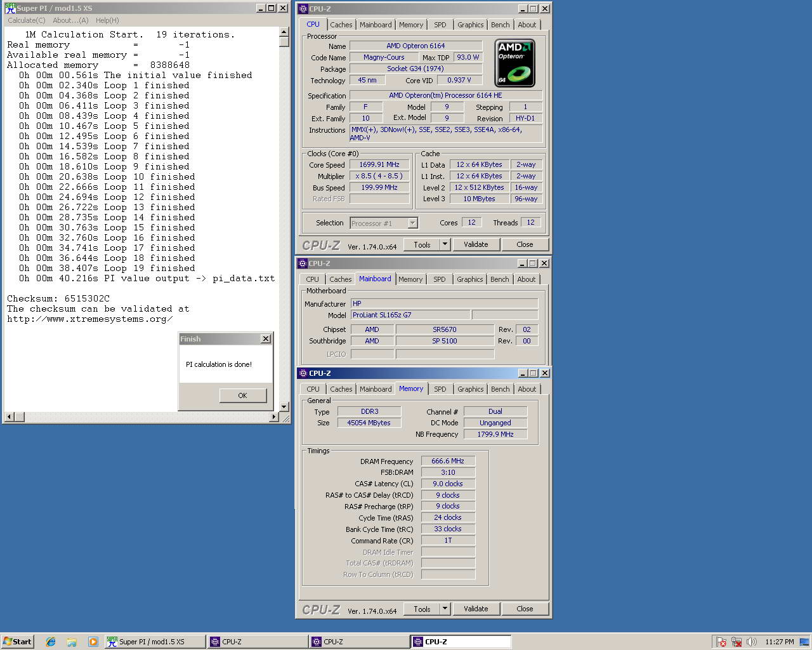812x650 pixels.
Task: Click the 666.6 MHz DRAM frequency value
Action: (448, 461)
